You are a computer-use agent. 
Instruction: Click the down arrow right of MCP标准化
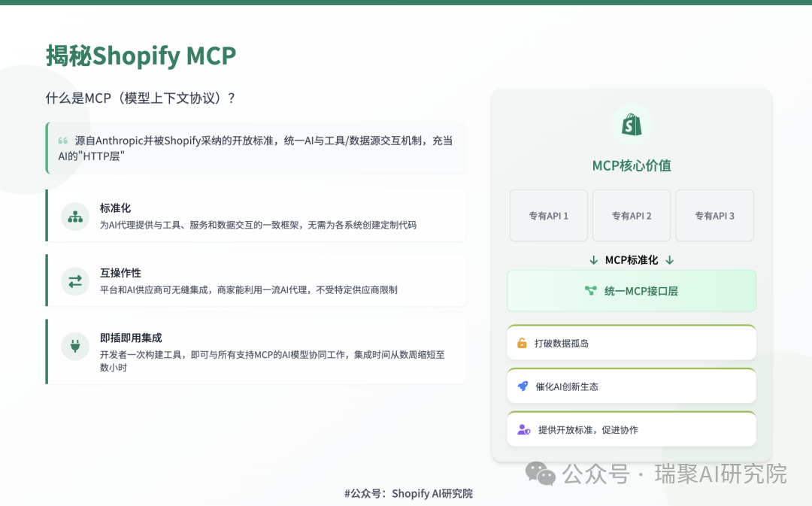(670, 260)
